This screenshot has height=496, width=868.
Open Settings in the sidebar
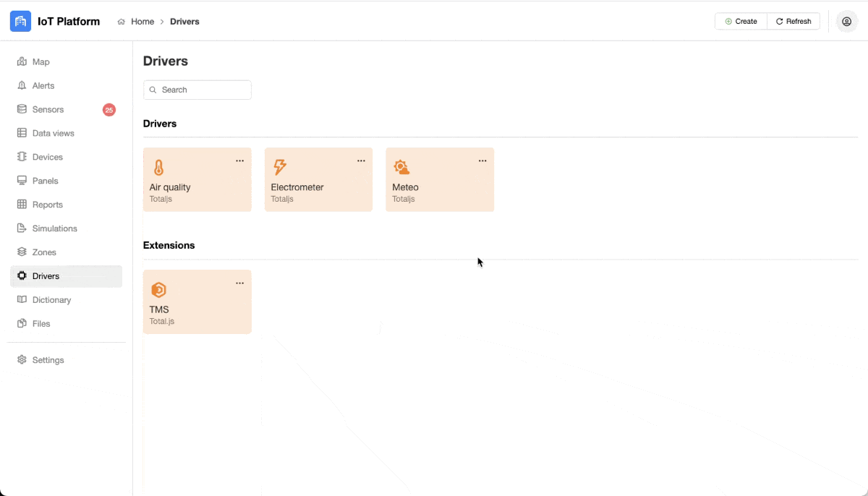coord(48,360)
